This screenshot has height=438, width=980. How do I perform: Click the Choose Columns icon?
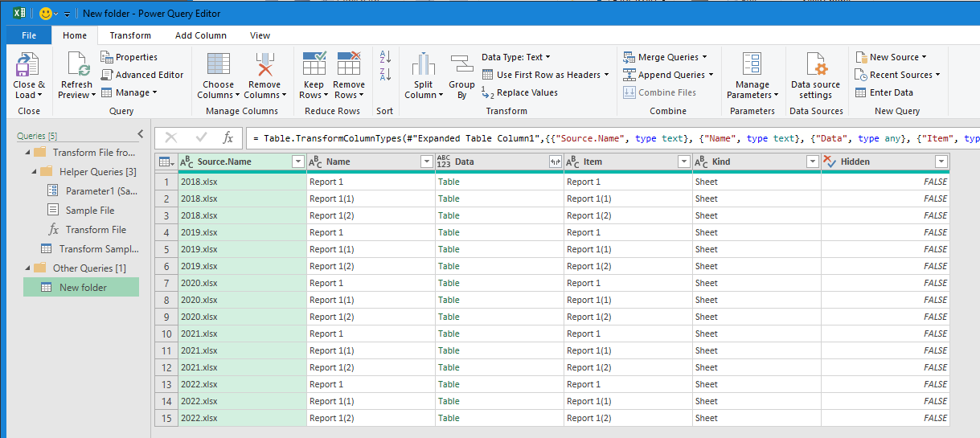point(218,64)
